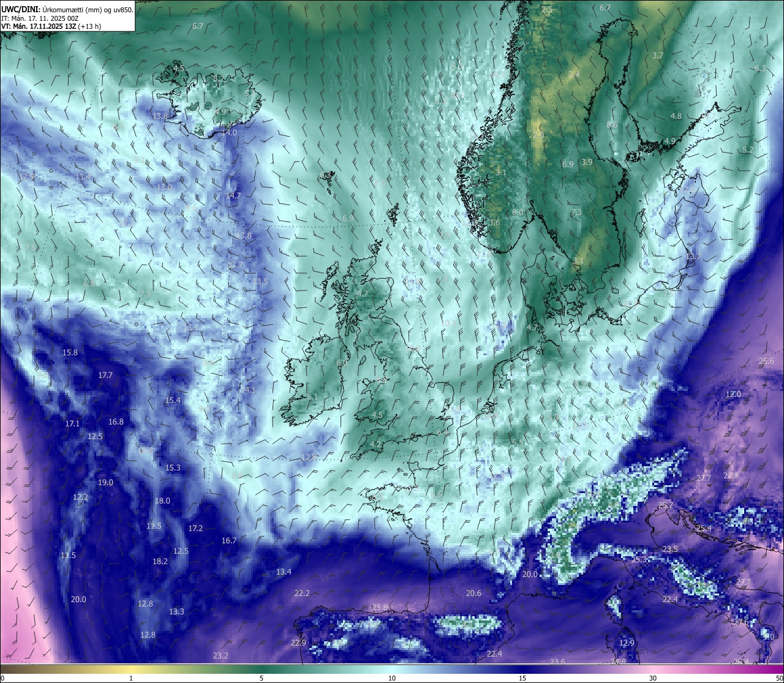
Task: Click the 12.2 value label
Action: coord(80,497)
